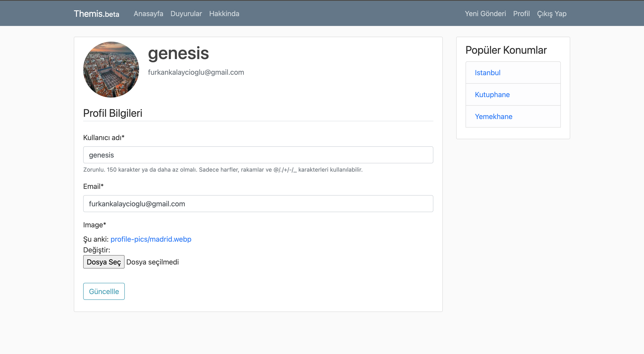The height and width of the screenshot is (354, 644).
Task: Click Çıkış Yap to log out
Action: (551, 14)
